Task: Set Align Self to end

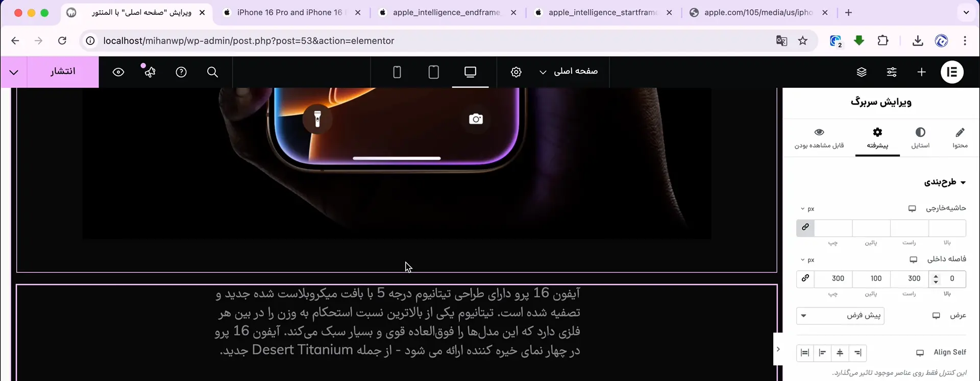Action: pyautogui.click(x=822, y=353)
